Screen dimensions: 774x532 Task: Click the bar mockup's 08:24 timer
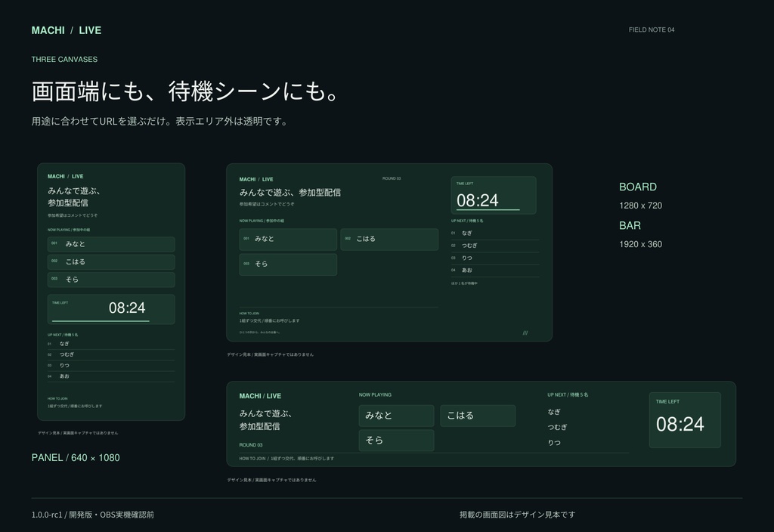point(680,424)
